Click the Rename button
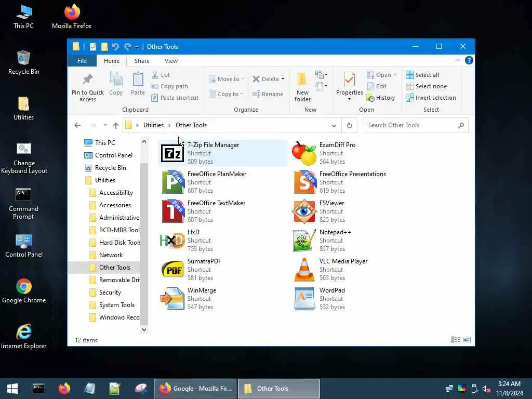 click(268, 94)
